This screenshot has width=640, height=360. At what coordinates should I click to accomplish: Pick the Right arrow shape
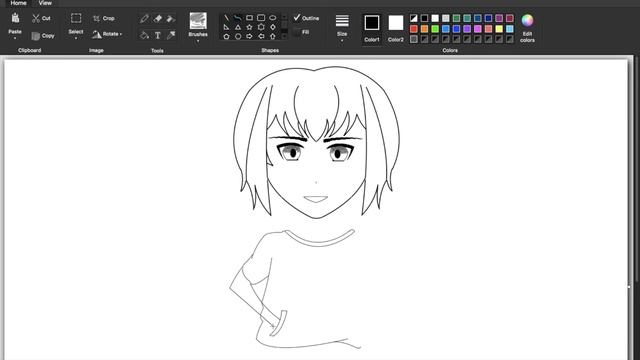point(249,36)
